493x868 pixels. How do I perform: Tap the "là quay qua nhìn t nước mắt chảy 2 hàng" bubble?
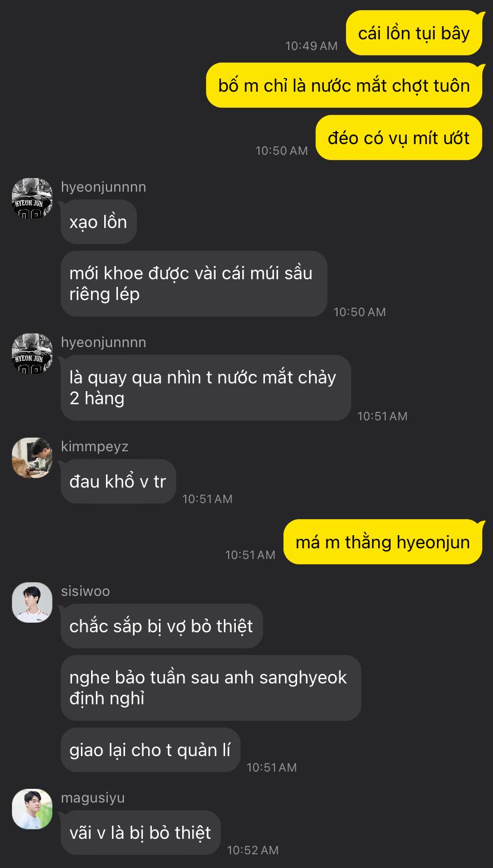(206, 388)
